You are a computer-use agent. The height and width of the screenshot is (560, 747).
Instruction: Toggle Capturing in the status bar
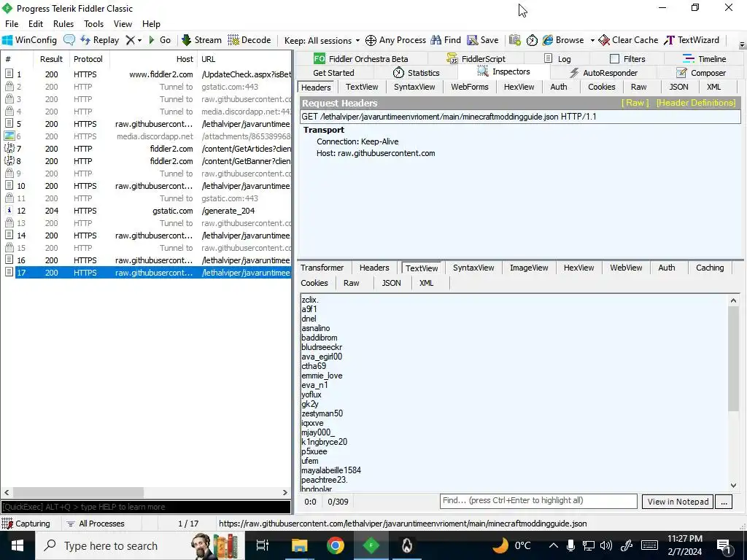26,524
